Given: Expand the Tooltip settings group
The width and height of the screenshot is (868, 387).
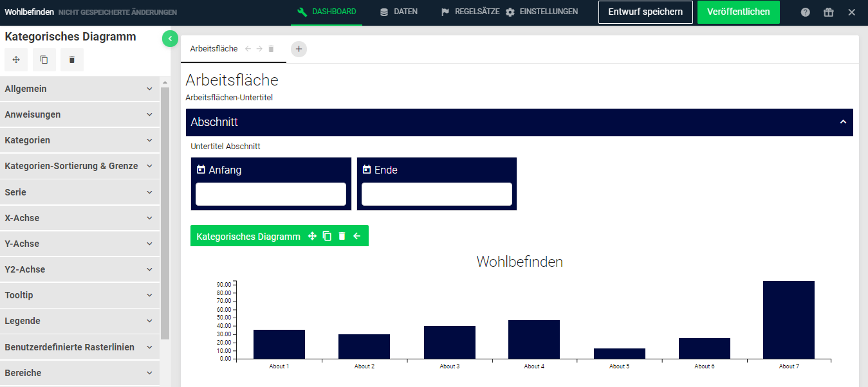Looking at the screenshot, I should pyautogui.click(x=80, y=295).
